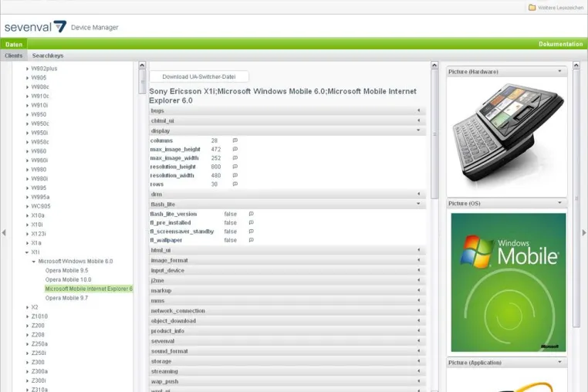This screenshot has width=588, height=392.
Task: Switch to the Searchkeys subtab
Action: coord(48,56)
